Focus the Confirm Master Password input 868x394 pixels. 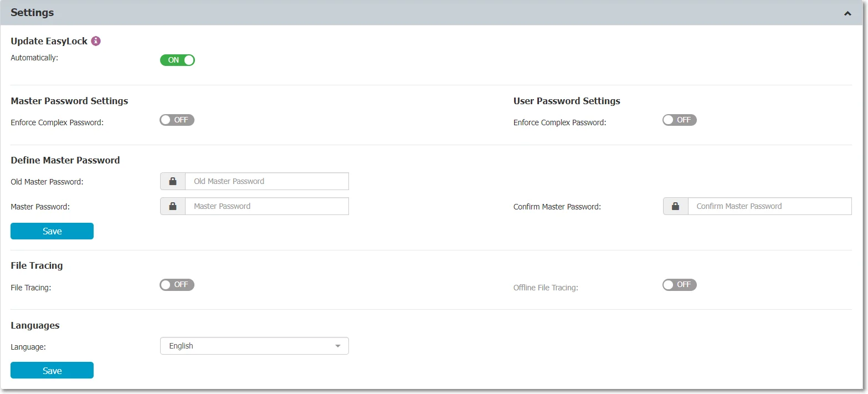[x=770, y=206]
